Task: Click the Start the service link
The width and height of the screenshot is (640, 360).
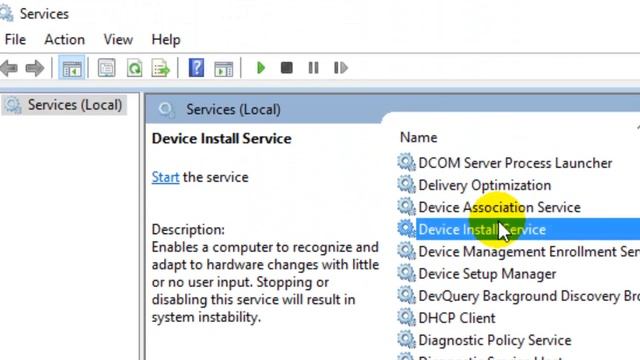Action: click(x=165, y=177)
